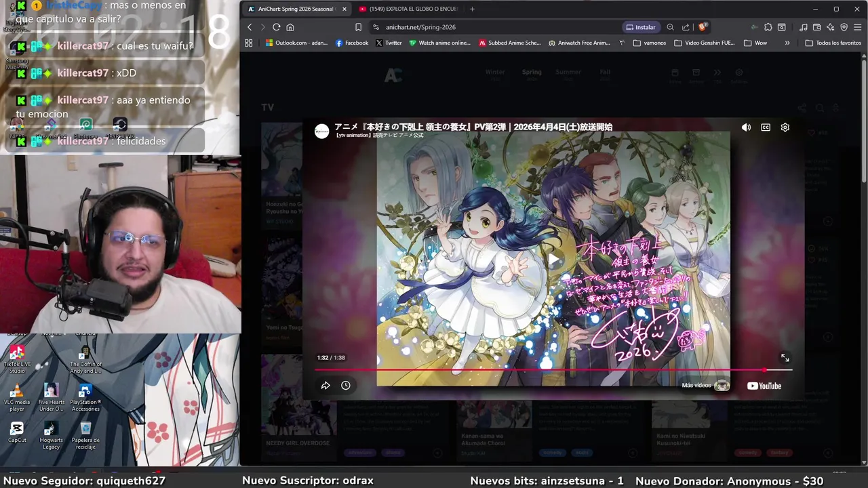The width and height of the screenshot is (868, 488).
Task: Open the Twitter bookmark
Action: click(389, 43)
